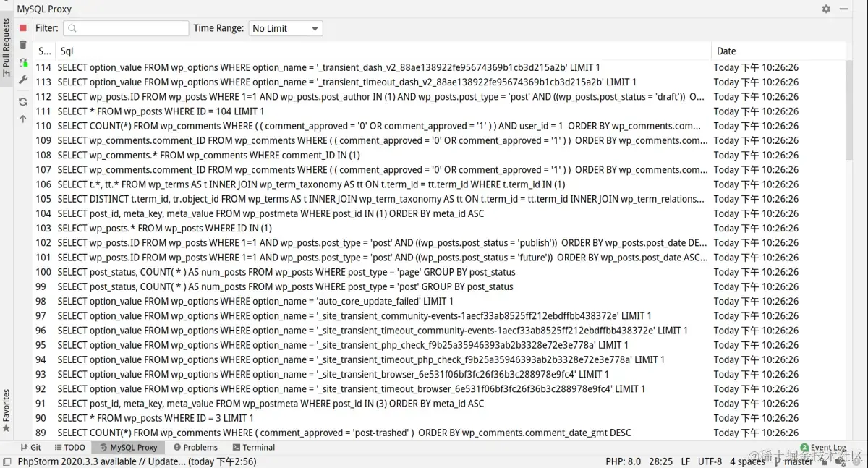Change the line separator from LF
The width and height of the screenshot is (868, 468).
pyautogui.click(x=686, y=461)
